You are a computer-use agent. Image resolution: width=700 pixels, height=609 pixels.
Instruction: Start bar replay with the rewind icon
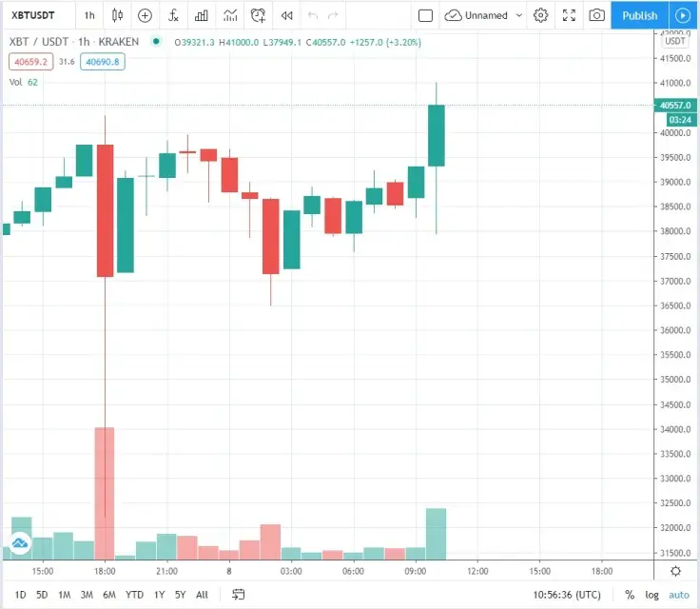(x=286, y=15)
